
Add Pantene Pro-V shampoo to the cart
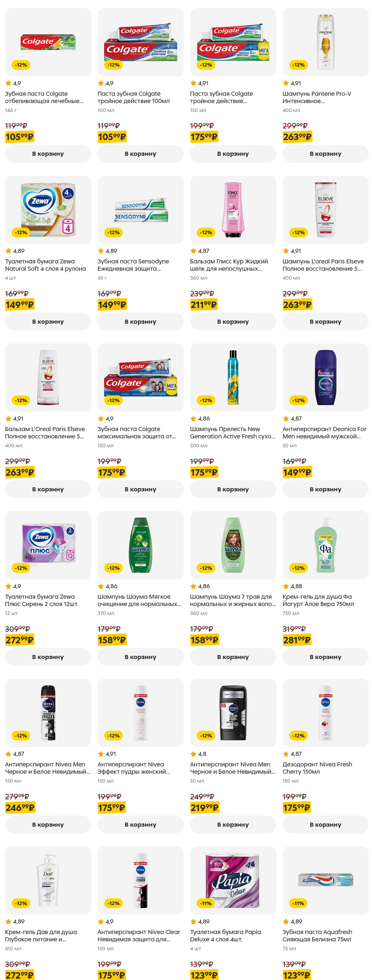325,154
